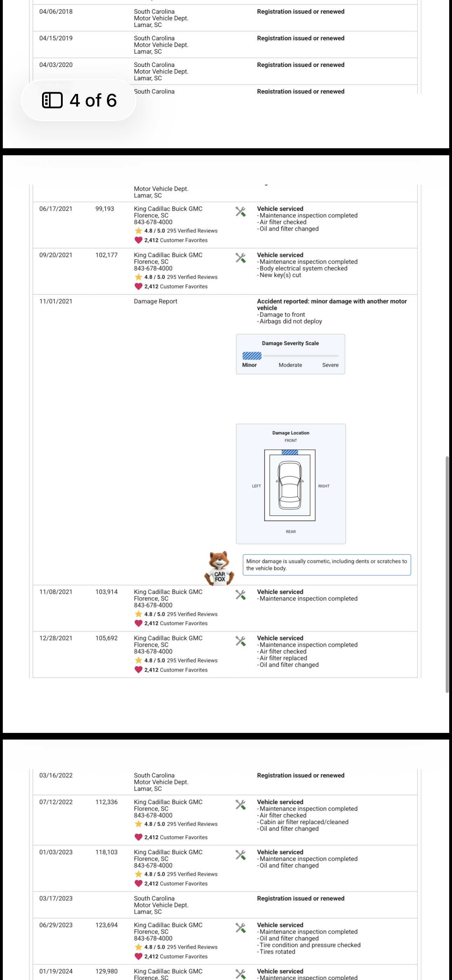Click the service wrench icon for 09/20/2021
This screenshot has height=980, width=452.
tap(240, 258)
